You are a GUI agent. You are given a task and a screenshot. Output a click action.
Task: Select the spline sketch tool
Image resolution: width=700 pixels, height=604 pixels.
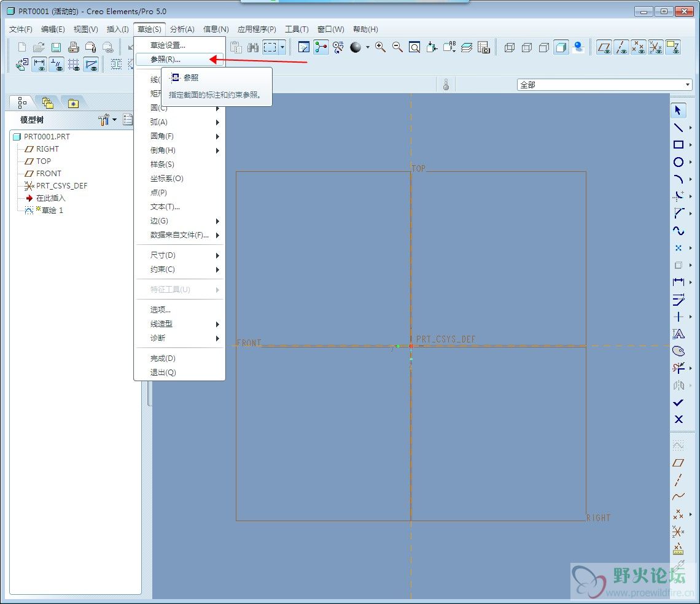click(x=678, y=231)
